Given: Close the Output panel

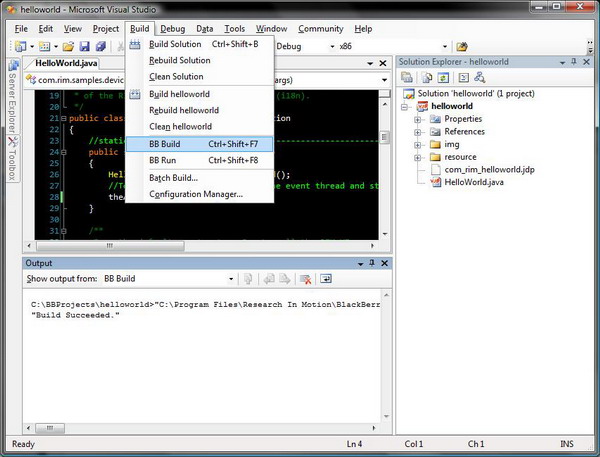Looking at the screenshot, I should [385, 263].
